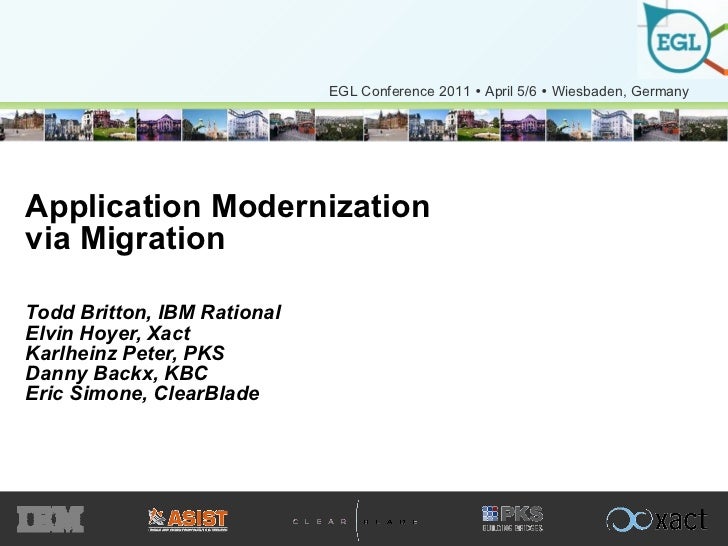
Task: Click the 'Todd Britton, IBM Rational' line
Action: pyautogui.click(x=153, y=312)
